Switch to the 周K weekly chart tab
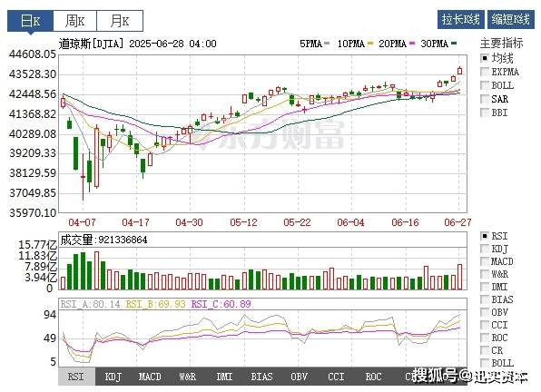Image resolution: width=541 pixels, height=392 pixels. [74, 21]
